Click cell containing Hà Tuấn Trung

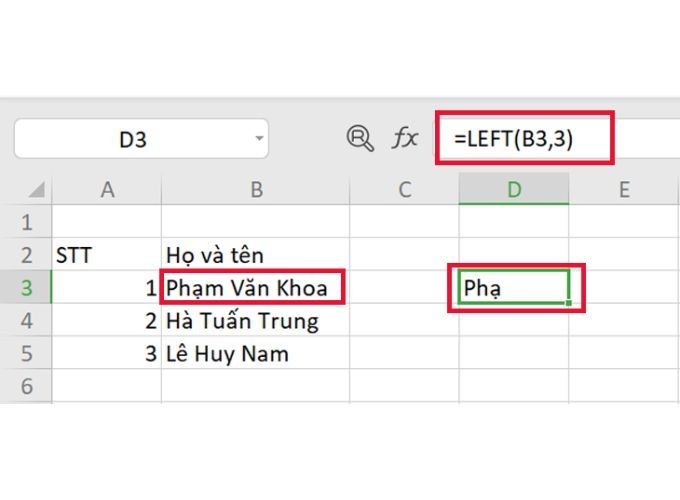[x=256, y=321]
